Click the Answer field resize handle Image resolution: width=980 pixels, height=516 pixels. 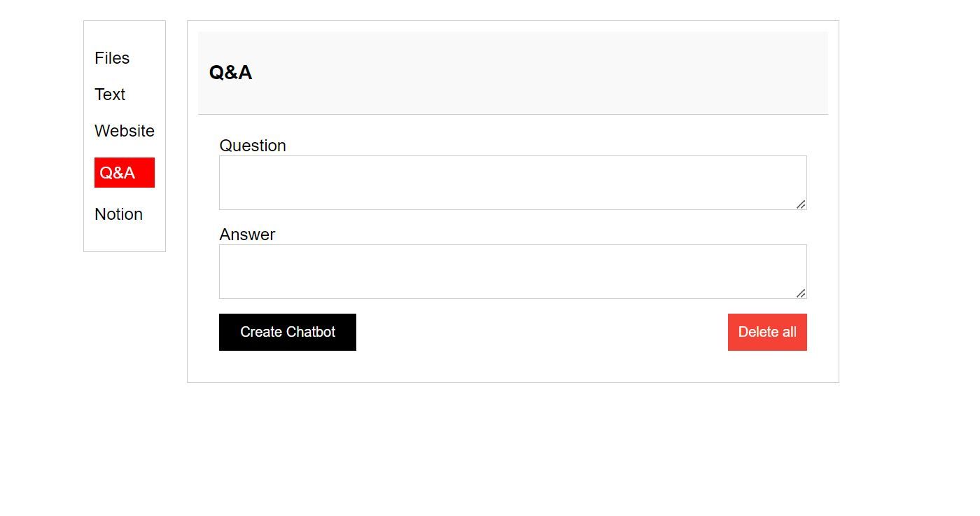pyautogui.click(x=801, y=294)
